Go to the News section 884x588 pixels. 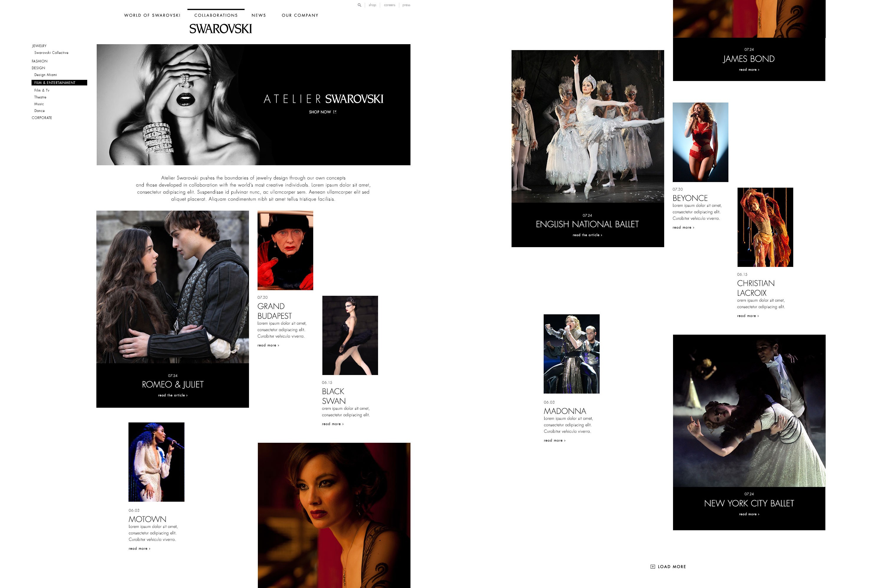tap(258, 15)
